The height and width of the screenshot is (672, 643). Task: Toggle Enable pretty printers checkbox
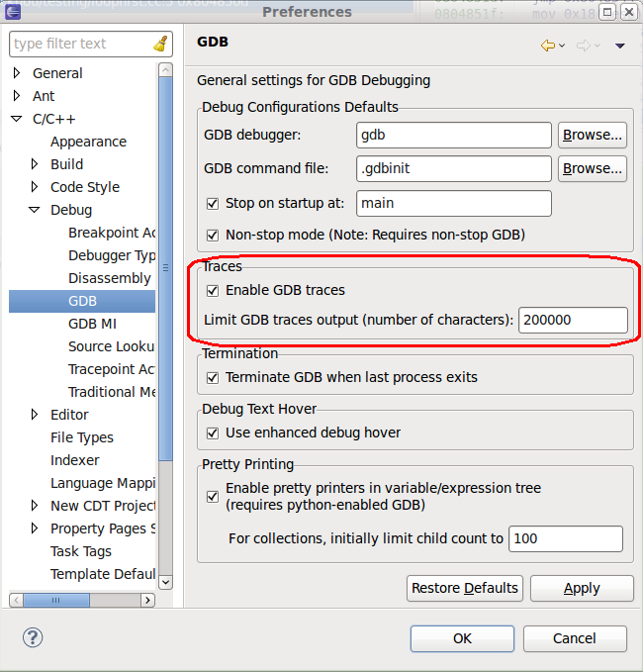(213, 497)
